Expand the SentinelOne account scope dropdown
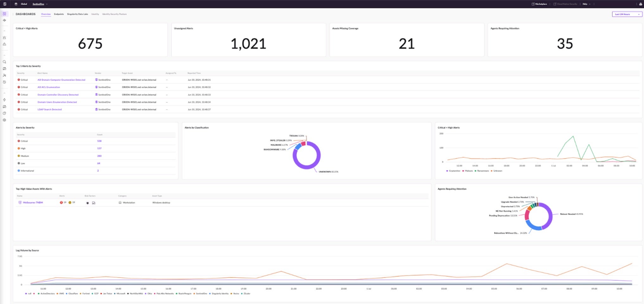644x304 pixels. click(40, 4)
